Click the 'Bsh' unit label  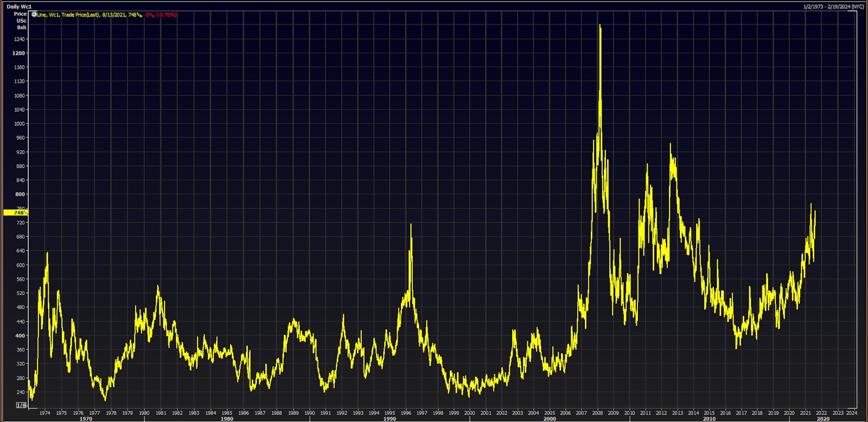21,27
